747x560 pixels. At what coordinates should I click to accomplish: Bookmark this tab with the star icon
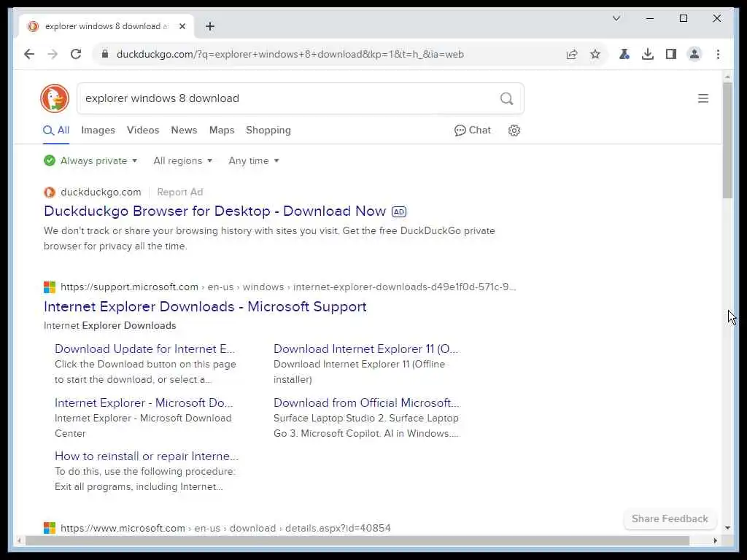tap(595, 54)
